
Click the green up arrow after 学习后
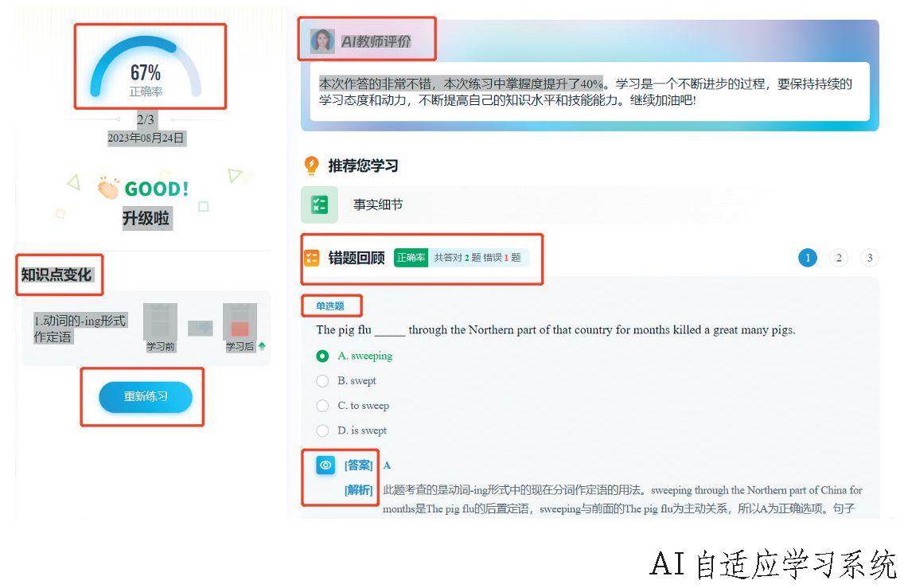click(x=263, y=346)
